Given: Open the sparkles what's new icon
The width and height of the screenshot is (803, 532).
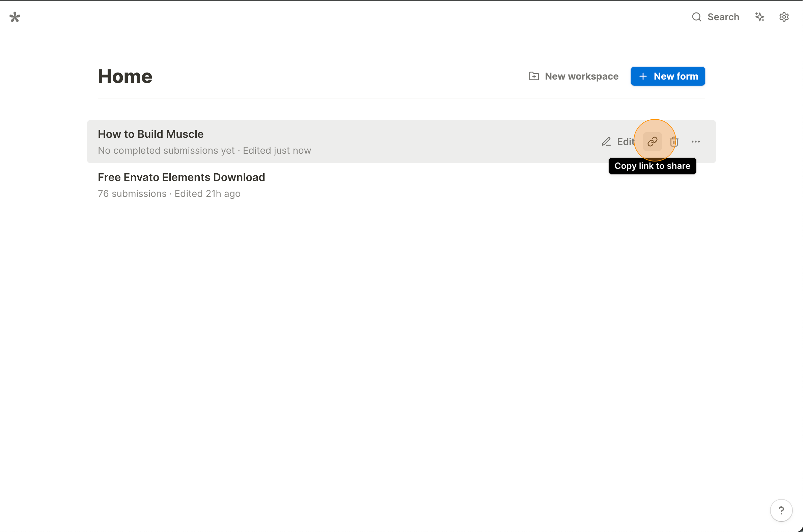Looking at the screenshot, I should [x=759, y=17].
